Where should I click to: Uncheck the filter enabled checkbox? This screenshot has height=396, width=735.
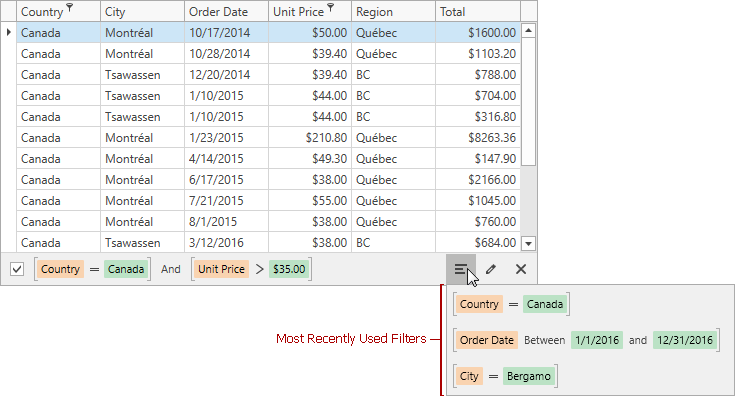click(17, 269)
